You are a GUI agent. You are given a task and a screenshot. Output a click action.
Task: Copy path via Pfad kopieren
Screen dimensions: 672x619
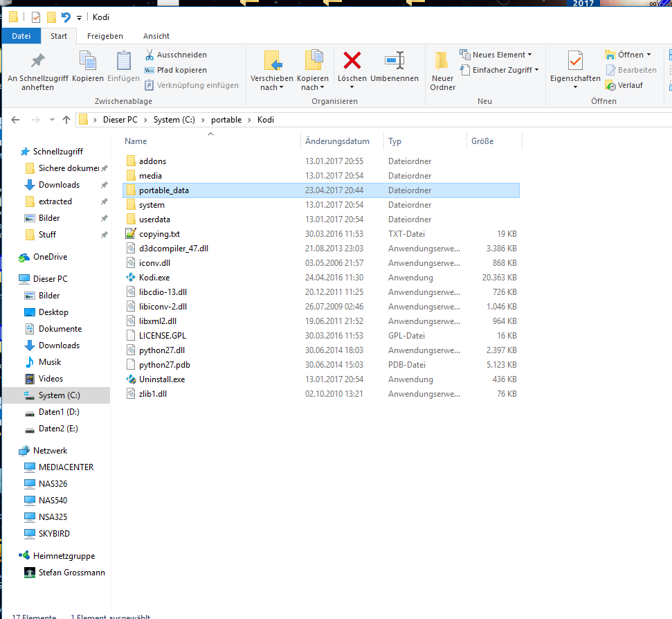point(176,70)
